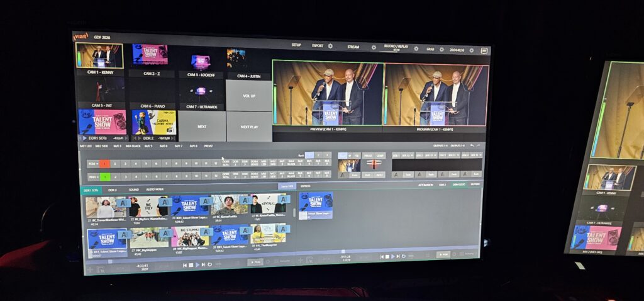This screenshot has width=644, height=301.
Task: Click the DDR1 SOTs playlist scrollbar
Action: [294, 213]
